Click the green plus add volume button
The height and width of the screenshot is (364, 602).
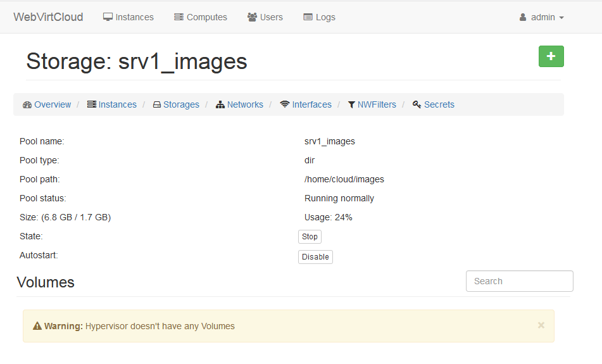tap(551, 56)
